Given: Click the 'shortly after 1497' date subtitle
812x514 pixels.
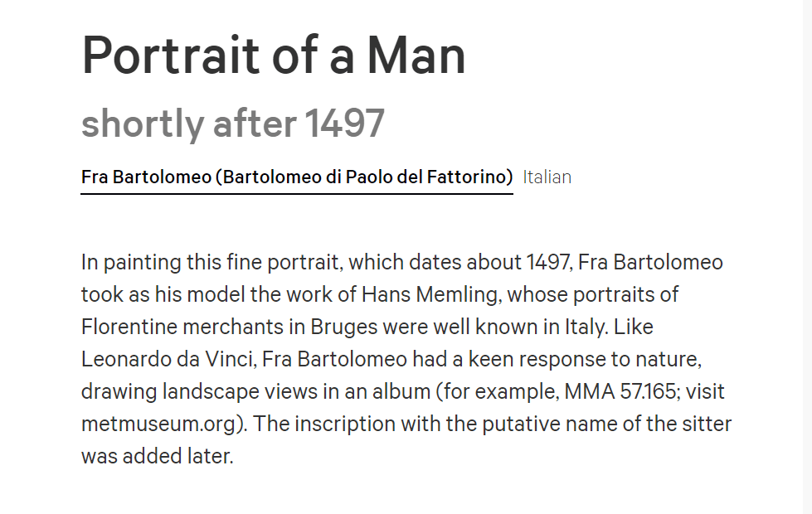Looking at the screenshot, I should tap(232, 124).
